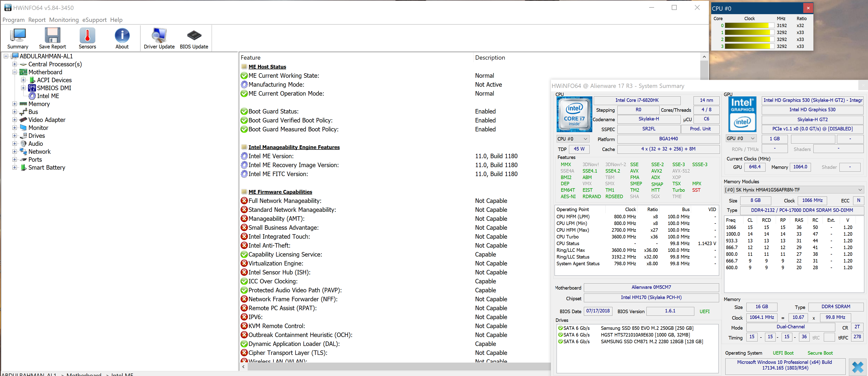This screenshot has height=376, width=868.
Task: Open the Monitoring menu
Action: [x=64, y=20]
